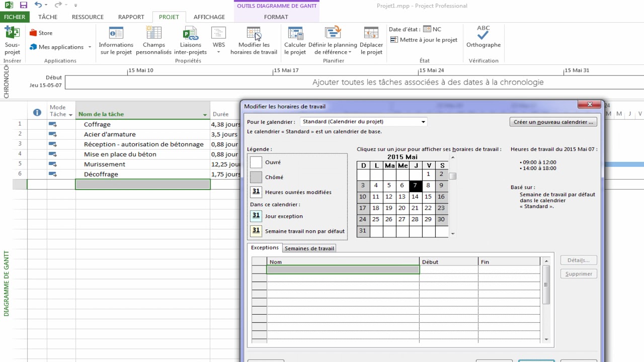Screen dimensions: 644x362
Task: Select day 14 in May 2015 calendar
Action: coord(415,197)
